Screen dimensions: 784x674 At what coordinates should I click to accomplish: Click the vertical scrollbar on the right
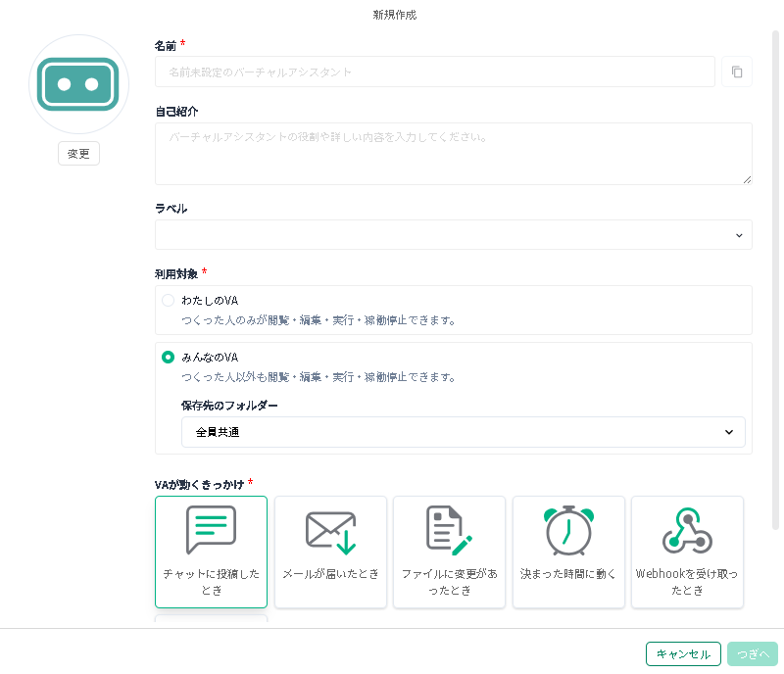pos(776,274)
